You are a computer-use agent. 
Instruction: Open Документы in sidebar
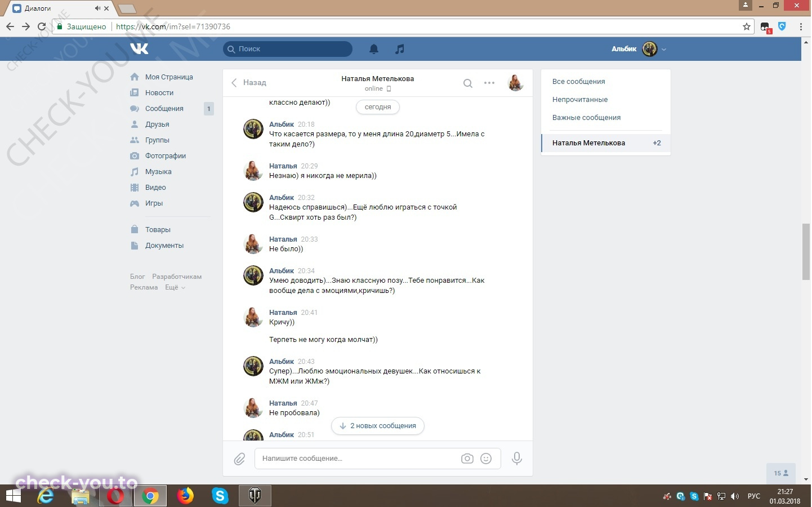point(164,246)
